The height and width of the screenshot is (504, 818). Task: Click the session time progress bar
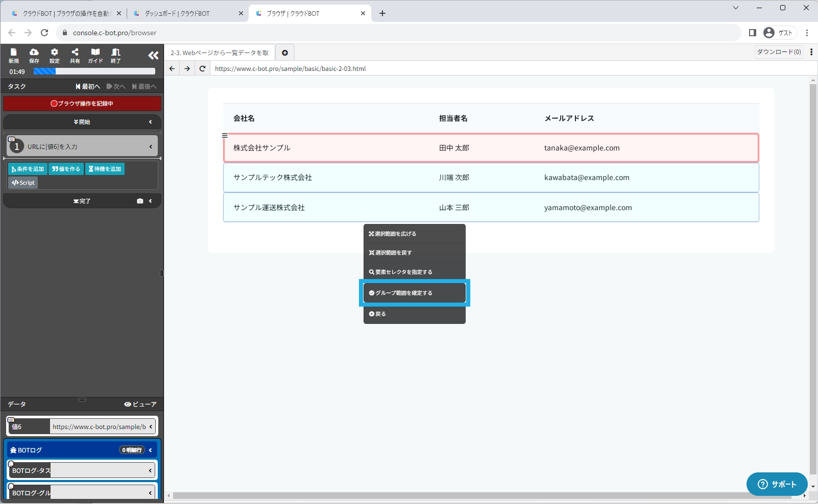point(94,72)
